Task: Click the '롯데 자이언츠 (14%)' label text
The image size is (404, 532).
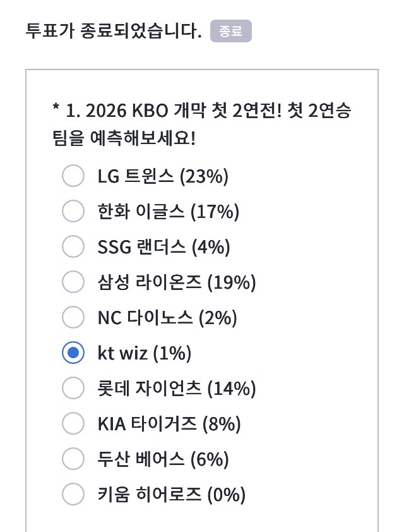Action: [177, 389]
